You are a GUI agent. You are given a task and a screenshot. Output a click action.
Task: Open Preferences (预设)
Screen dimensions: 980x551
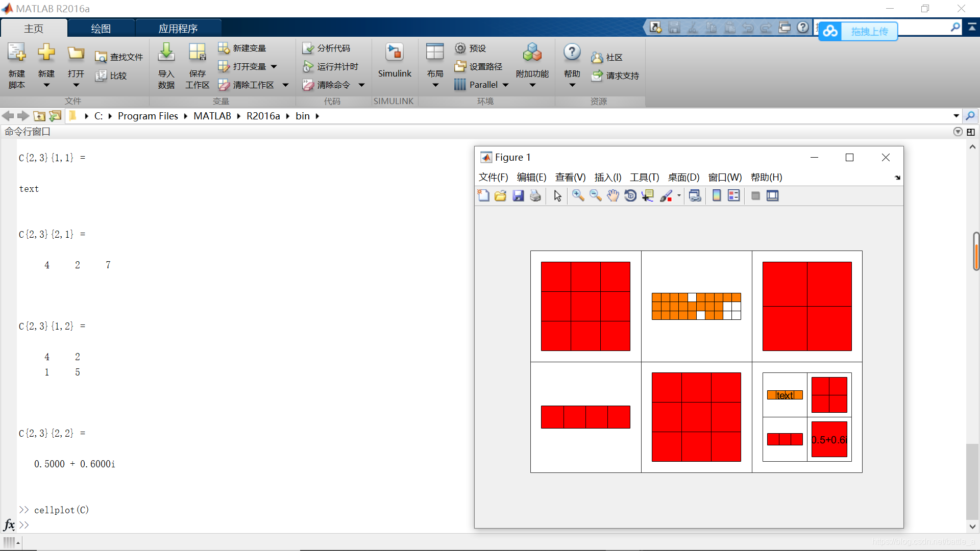(470, 48)
